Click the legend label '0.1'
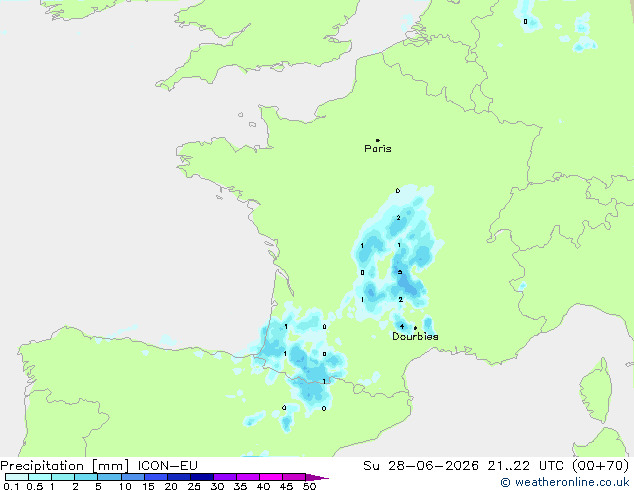 11,486
